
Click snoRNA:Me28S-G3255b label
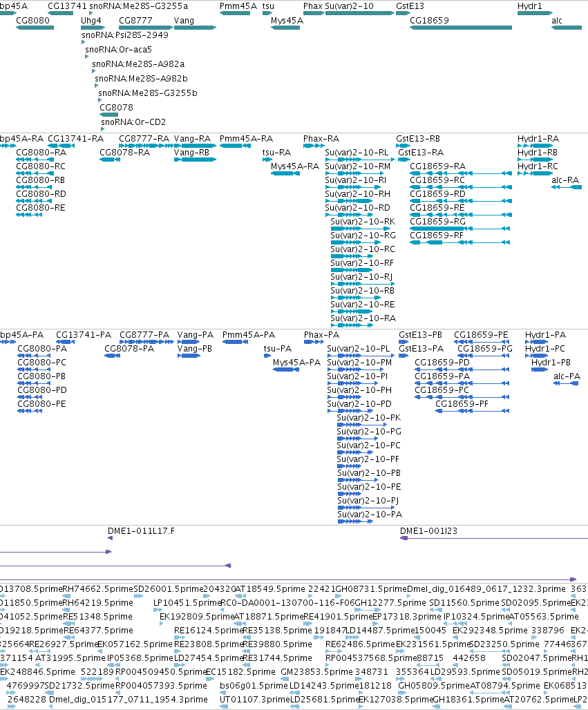coord(148,93)
